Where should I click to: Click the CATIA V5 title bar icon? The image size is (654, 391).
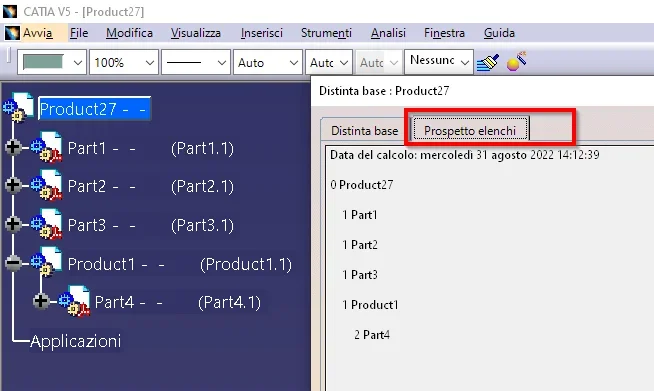click(10, 11)
